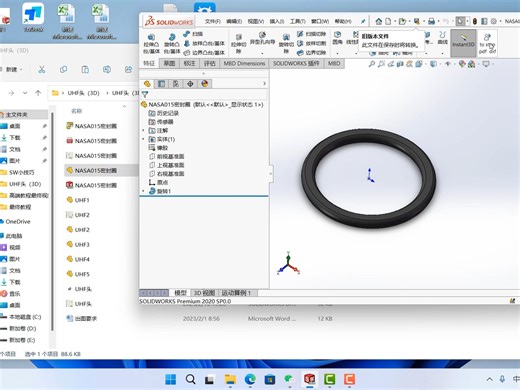Open the PropertyManager tab icon
The width and height of the screenshot is (520, 390).
click(161, 84)
